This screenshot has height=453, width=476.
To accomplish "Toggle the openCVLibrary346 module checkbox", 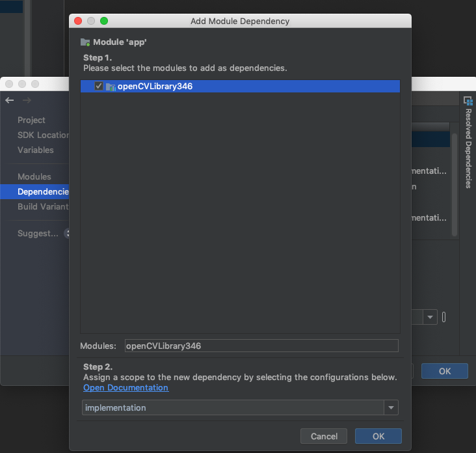I will click(99, 86).
